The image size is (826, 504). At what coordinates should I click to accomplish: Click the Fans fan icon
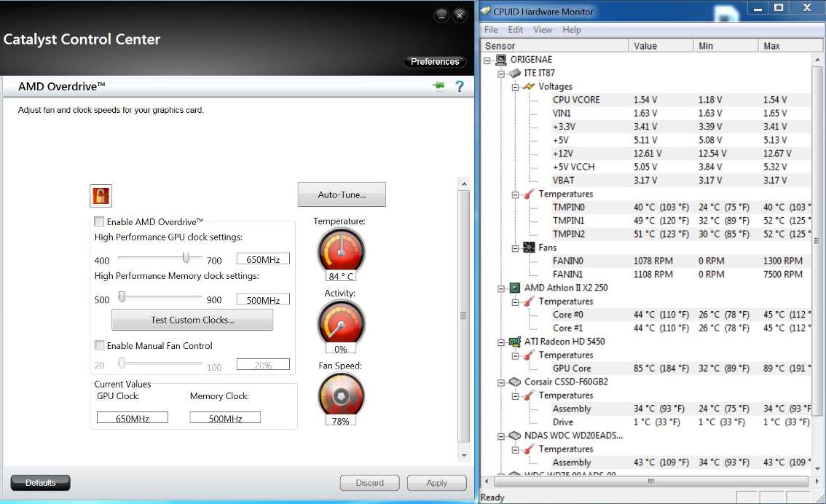pos(529,248)
